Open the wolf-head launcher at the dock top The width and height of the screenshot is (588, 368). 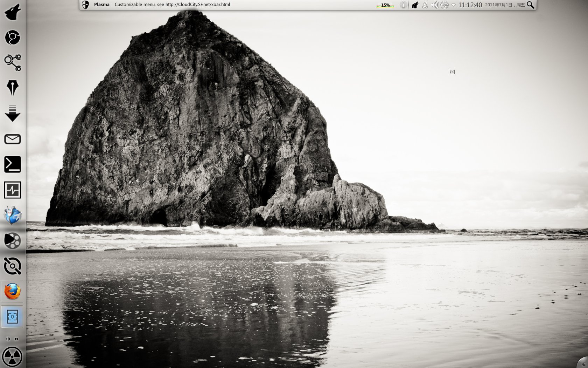(13, 12)
